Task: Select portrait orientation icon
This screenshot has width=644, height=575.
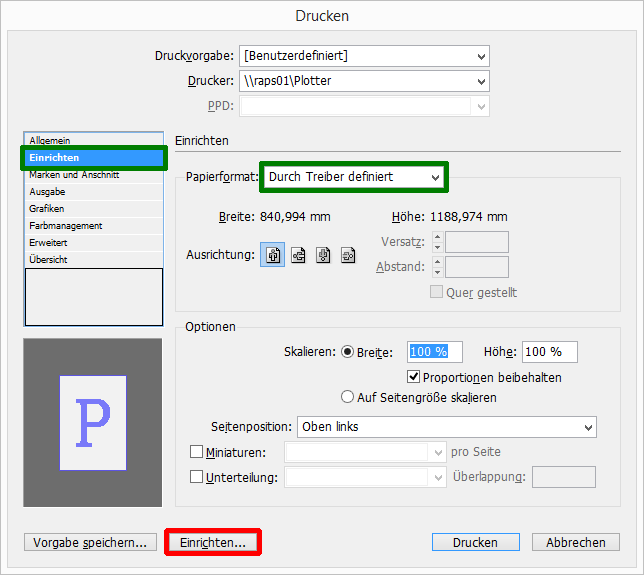Action: [x=272, y=255]
